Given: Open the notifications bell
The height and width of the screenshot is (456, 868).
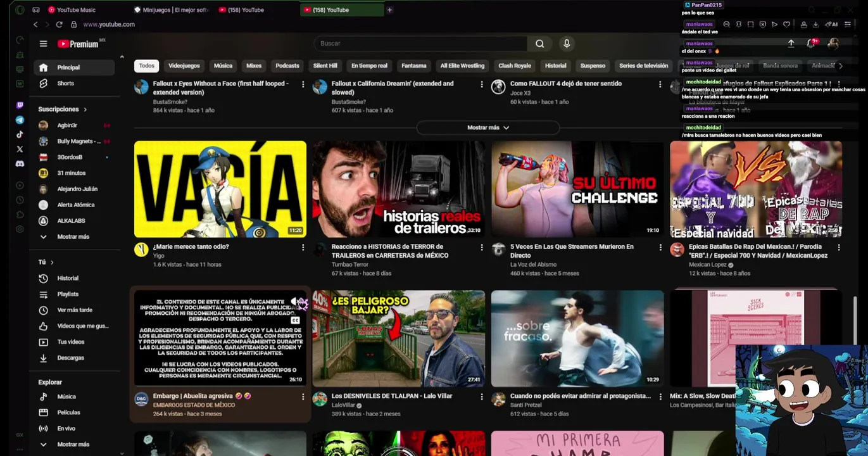Looking at the screenshot, I should [811, 43].
